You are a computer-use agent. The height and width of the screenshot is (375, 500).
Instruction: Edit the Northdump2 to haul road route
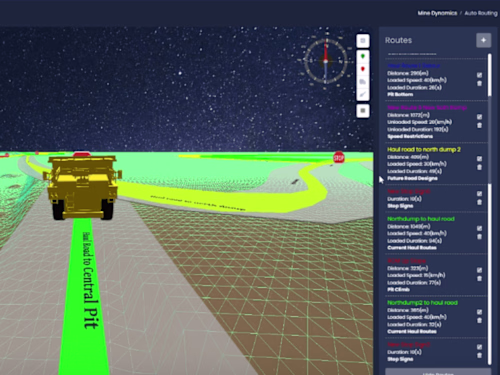(479, 312)
